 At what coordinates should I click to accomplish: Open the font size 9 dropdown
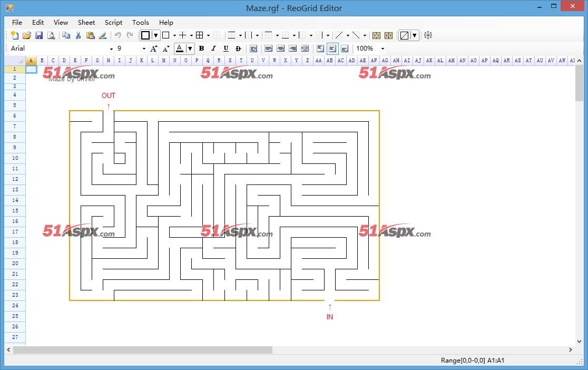(144, 49)
